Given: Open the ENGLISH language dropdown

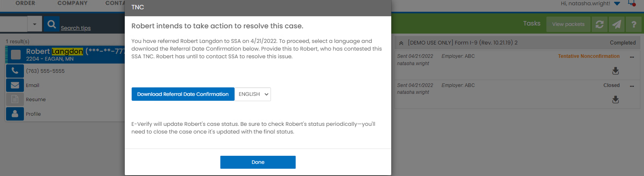Looking at the screenshot, I should pyautogui.click(x=253, y=94).
